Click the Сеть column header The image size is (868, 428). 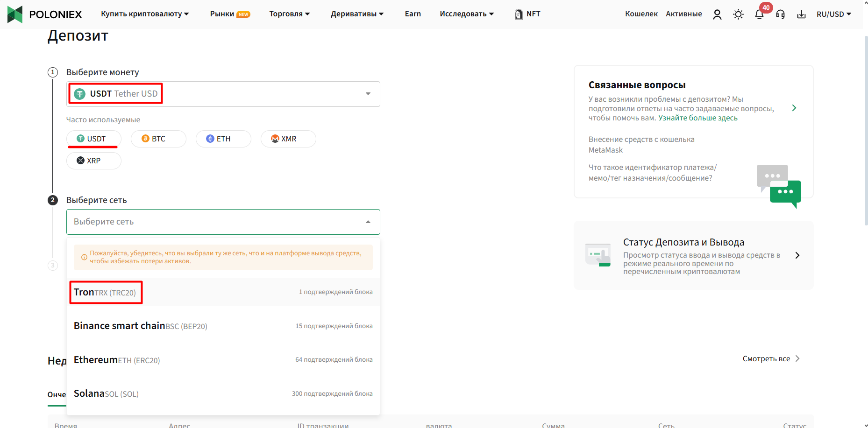pyautogui.click(x=666, y=425)
